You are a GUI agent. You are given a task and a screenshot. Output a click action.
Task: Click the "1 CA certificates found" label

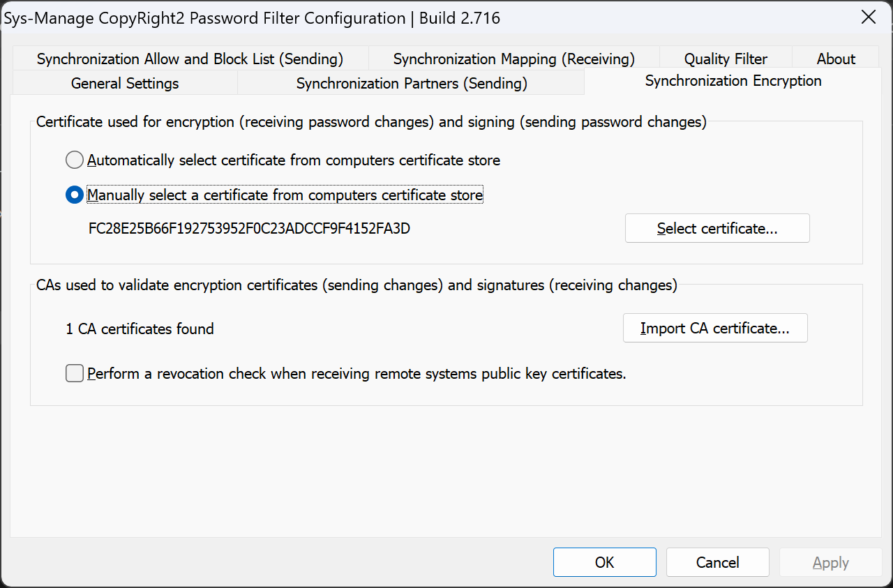tap(140, 329)
